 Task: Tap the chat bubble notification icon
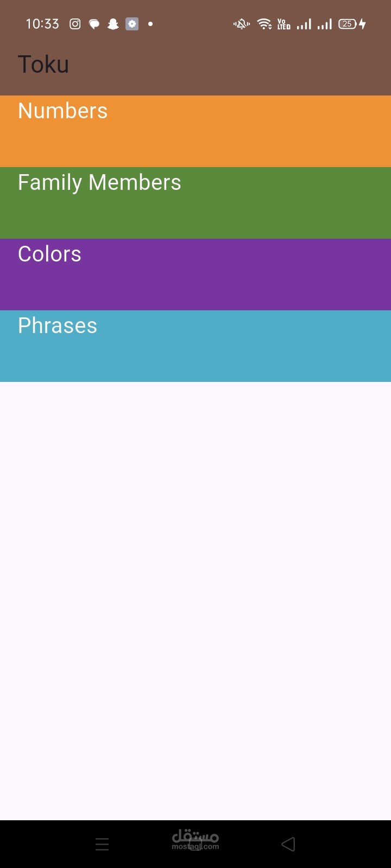click(x=94, y=24)
